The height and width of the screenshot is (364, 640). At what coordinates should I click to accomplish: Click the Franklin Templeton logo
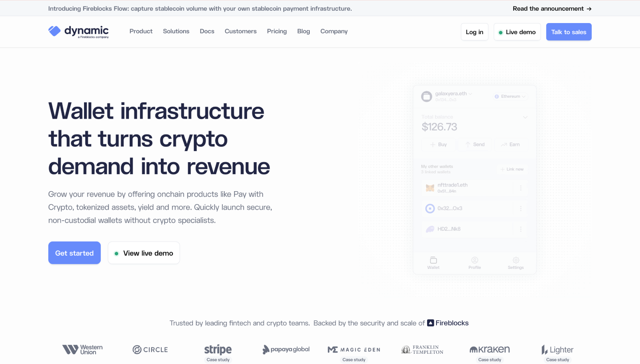[422, 349]
